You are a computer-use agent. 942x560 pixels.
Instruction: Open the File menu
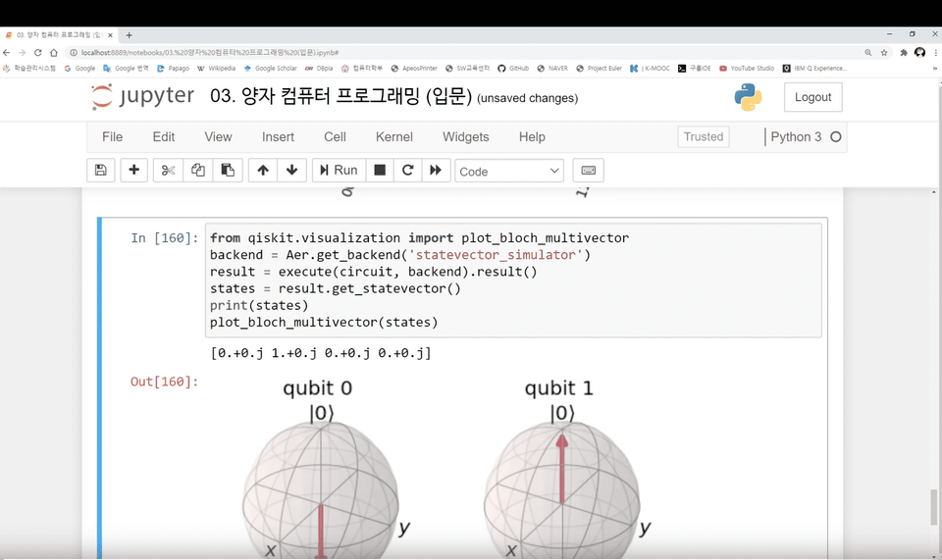tap(112, 137)
